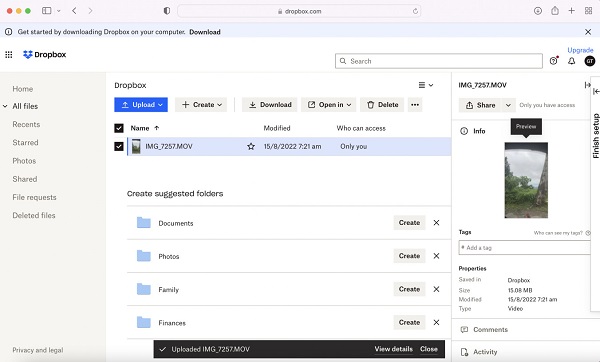Dismiss the Family folder suggestion
Viewport: 600px width, 362px height.
[x=436, y=289]
